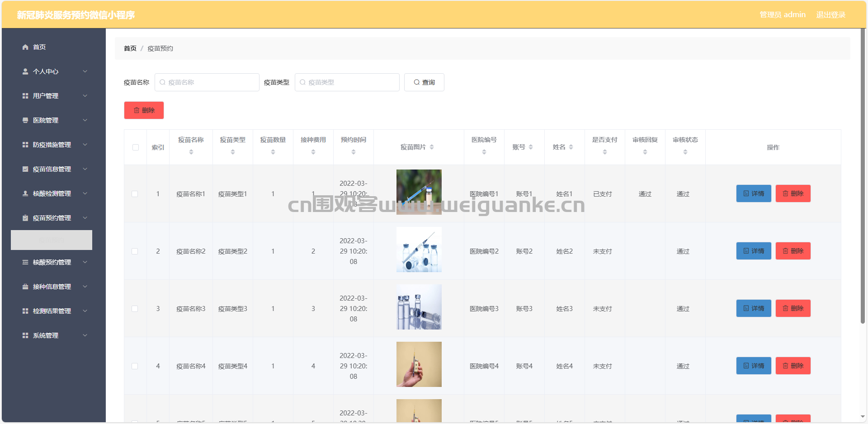This screenshot has width=868, height=424.
Task: Open 详情 for 疫苗名称3 row
Action: 754,308
